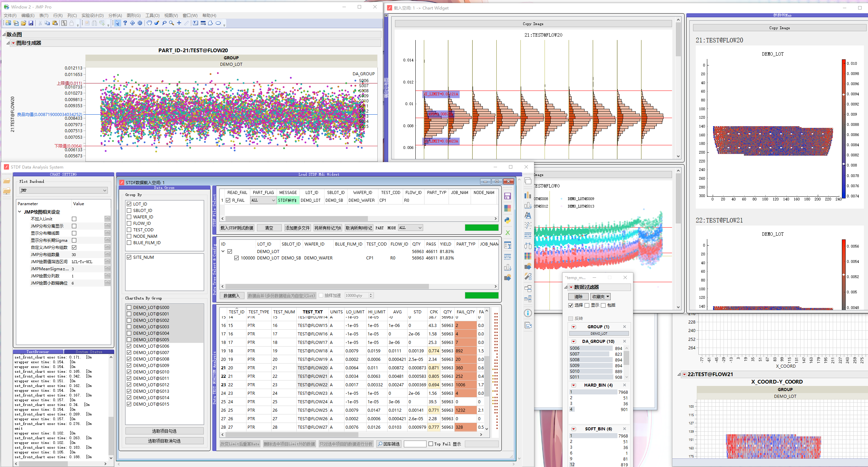Switch to the System Status tab

coord(89,352)
